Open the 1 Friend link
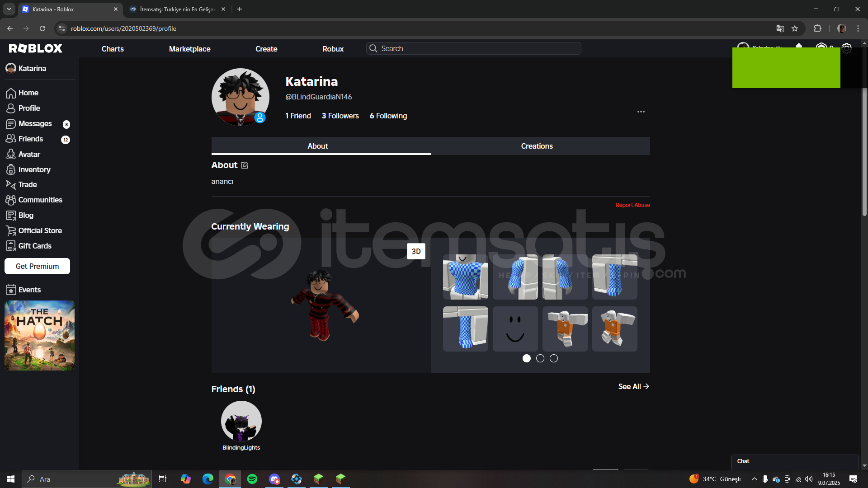 point(298,116)
